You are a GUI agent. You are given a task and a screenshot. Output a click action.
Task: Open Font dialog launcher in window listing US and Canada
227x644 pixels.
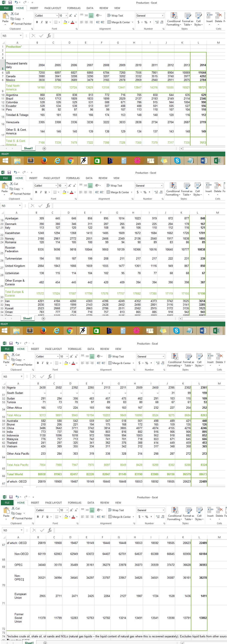click(x=77, y=29)
